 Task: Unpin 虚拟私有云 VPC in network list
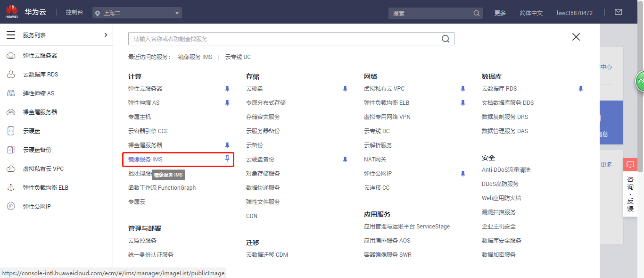tap(463, 89)
